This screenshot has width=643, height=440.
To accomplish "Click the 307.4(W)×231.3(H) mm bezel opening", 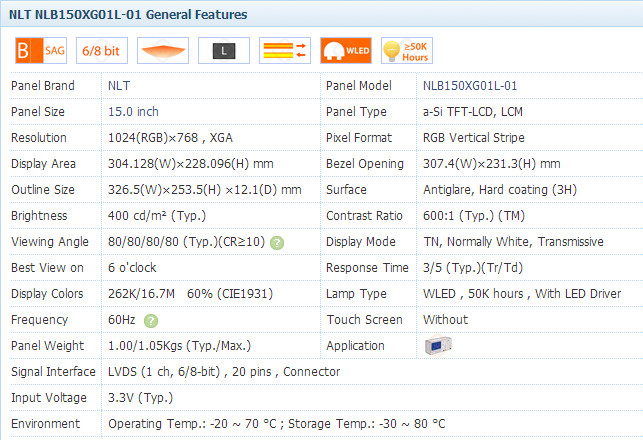I will pyautogui.click(x=492, y=164).
